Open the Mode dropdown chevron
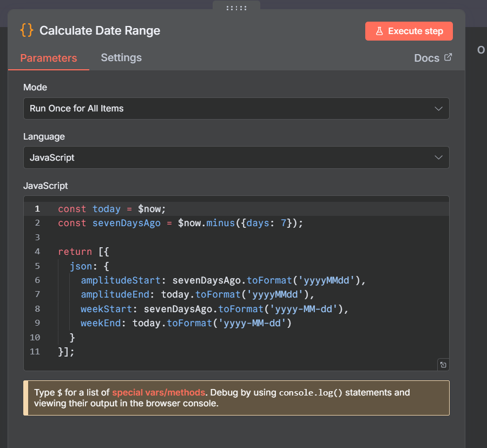The width and height of the screenshot is (487, 448). [x=438, y=108]
